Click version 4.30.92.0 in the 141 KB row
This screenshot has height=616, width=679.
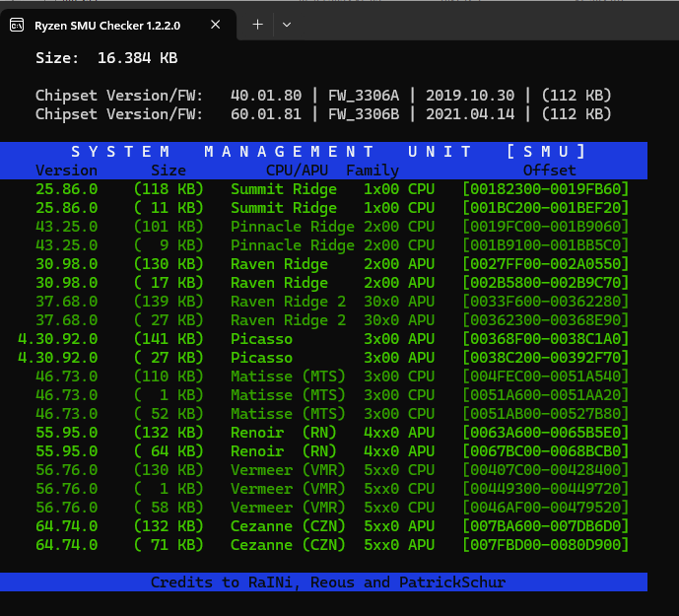(57, 339)
